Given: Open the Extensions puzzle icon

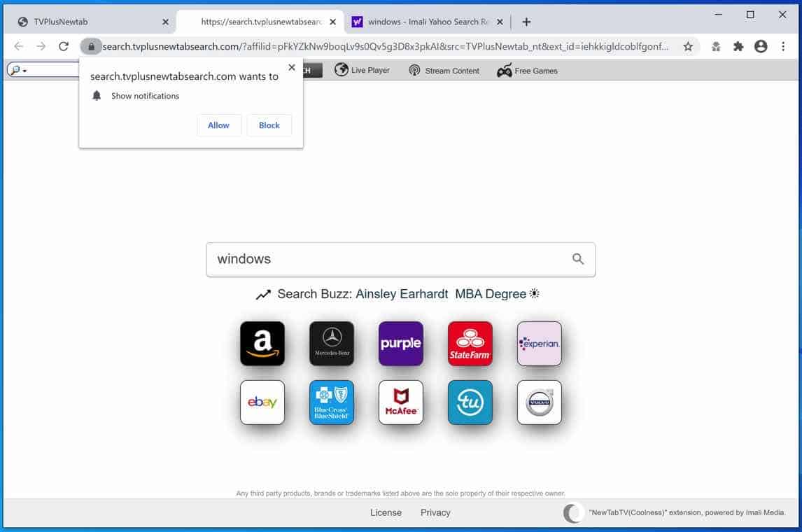Looking at the screenshot, I should [x=738, y=46].
